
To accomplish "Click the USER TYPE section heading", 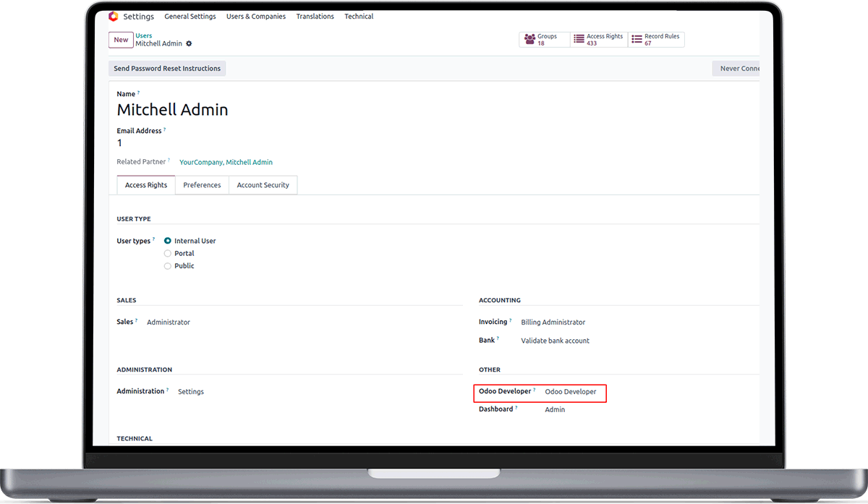I will point(134,219).
